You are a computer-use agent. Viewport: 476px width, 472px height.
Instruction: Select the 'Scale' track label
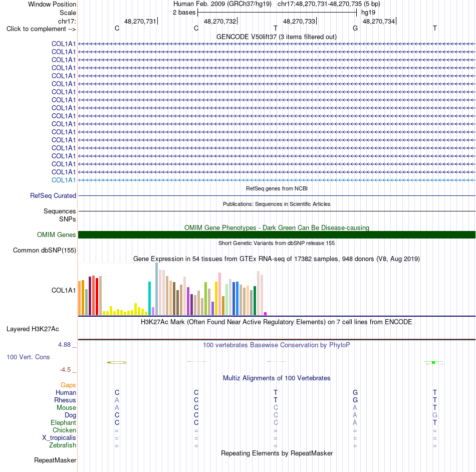(x=68, y=13)
